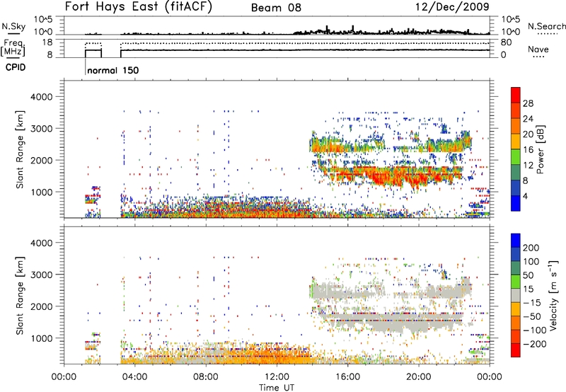Click the '20:00' time tick label

[x=419, y=377]
